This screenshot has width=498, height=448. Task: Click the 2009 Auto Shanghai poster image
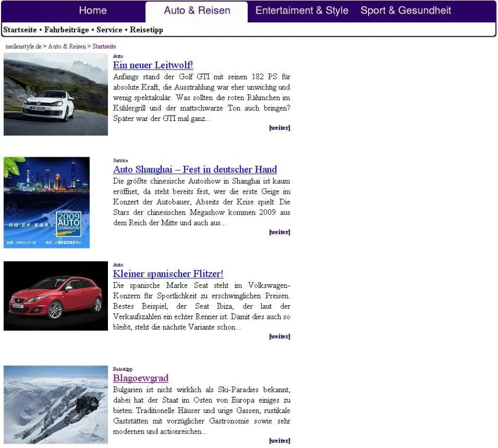[47, 203]
